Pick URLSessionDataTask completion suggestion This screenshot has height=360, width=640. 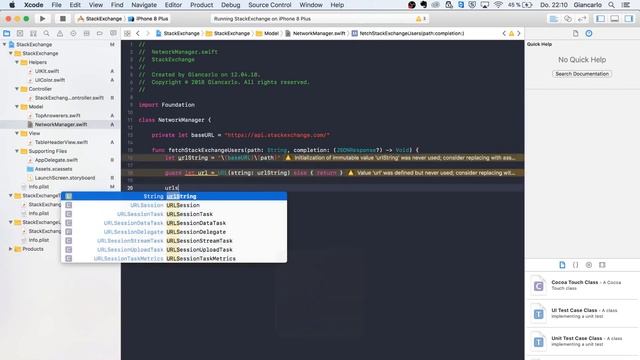point(174,223)
